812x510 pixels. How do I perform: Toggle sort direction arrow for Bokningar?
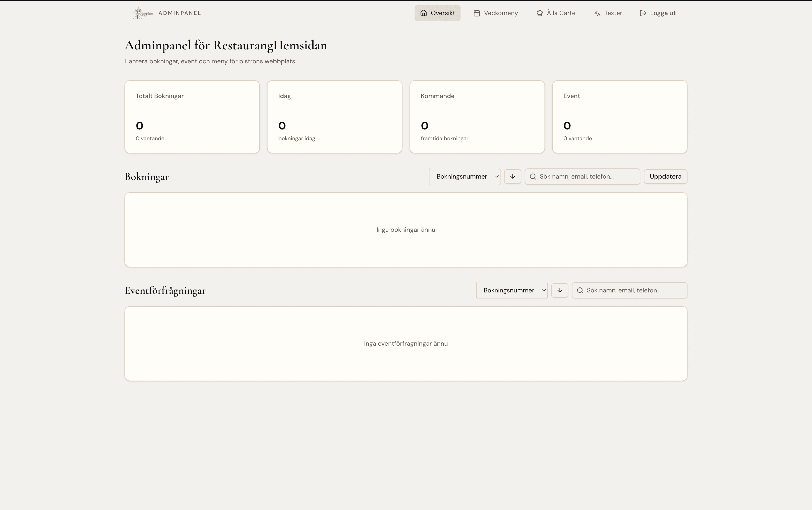[x=512, y=177]
